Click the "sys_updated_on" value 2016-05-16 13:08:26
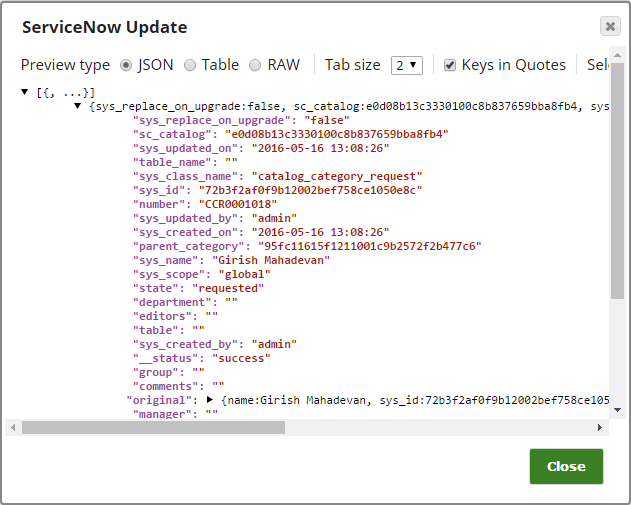631x505 pixels. 320,148
